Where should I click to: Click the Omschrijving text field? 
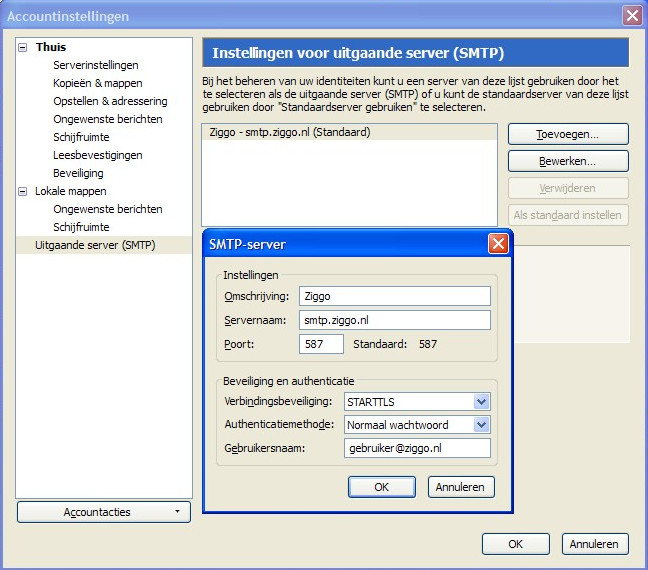pyautogui.click(x=394, y=296)
